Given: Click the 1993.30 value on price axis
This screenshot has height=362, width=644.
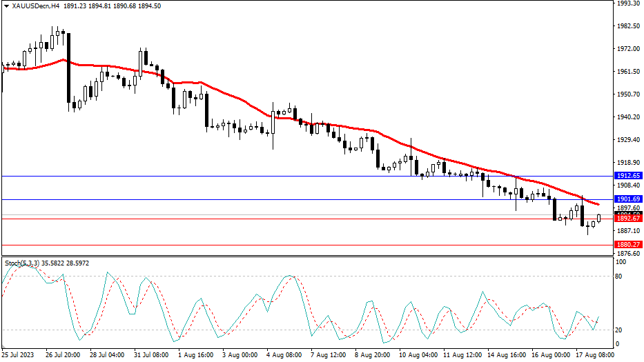Looking at the screenshot, I should pyautogui.click(x=627, y=3).
